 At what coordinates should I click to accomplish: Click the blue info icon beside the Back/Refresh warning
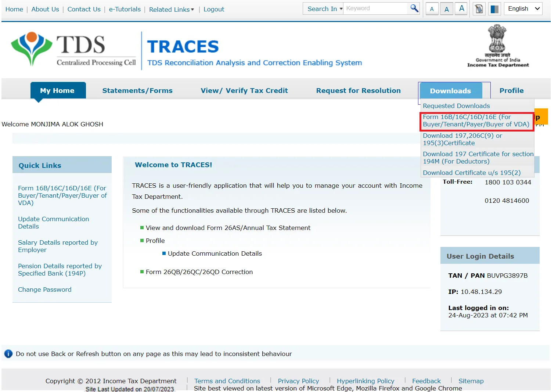click(8, 354)
